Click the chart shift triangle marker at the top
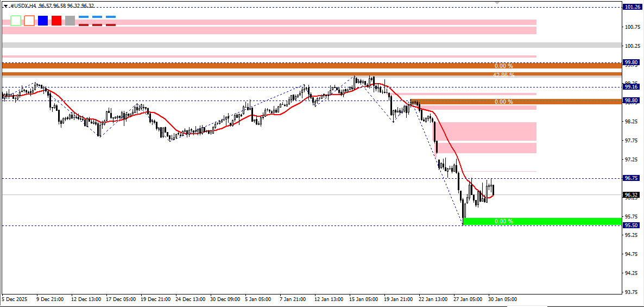Screen dimensions: 644x307 pyautogui.click(x=497, y=3)
